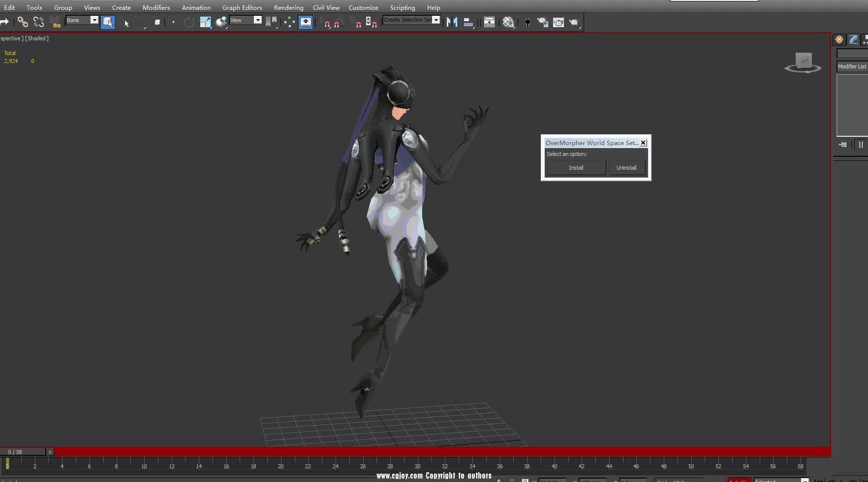The height and width of the screenshot is (482, 868).
Task: Open the Select by Name list icon
Action: click(x=124, y=22)
